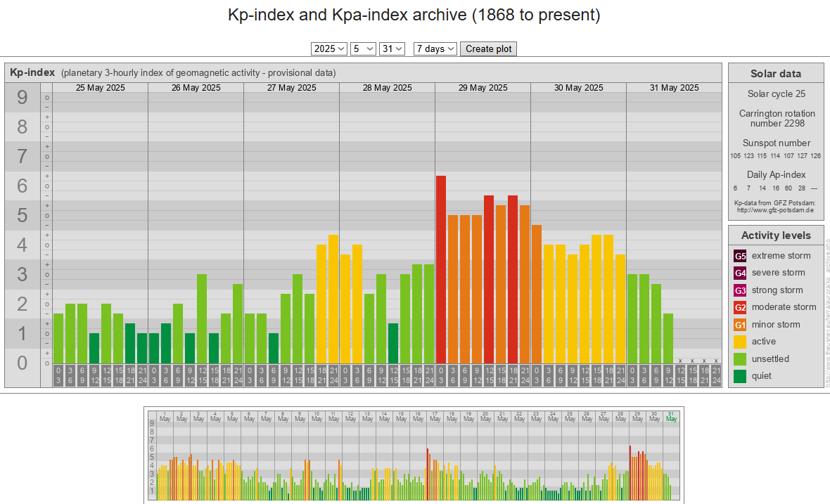Click the '0 3' time cell under 29 May

(441, 375)
